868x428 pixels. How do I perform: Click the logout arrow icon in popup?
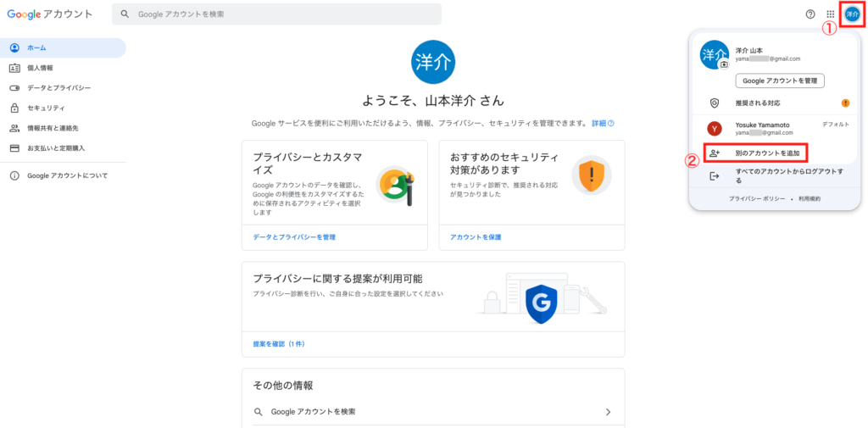(x=715, y=176)
